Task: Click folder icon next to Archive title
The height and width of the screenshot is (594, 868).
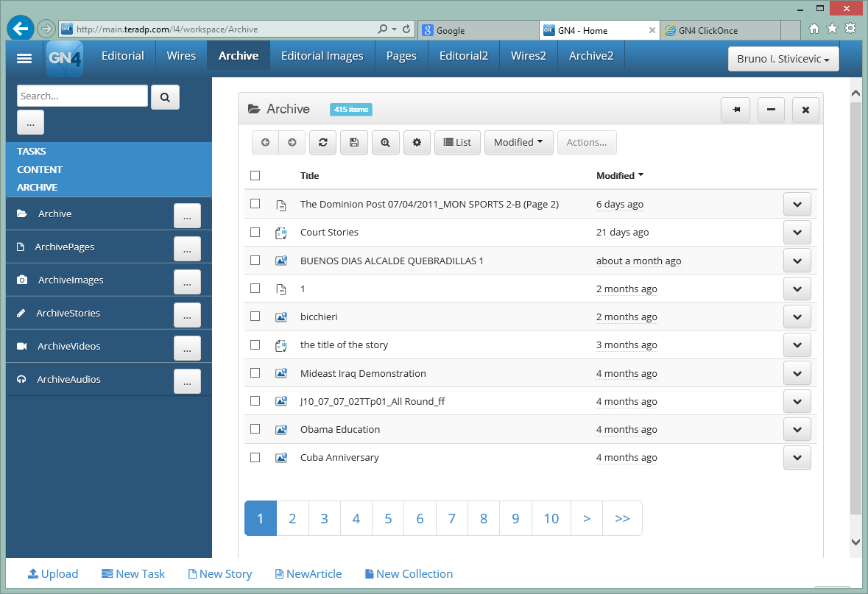Action: (254, 109)
